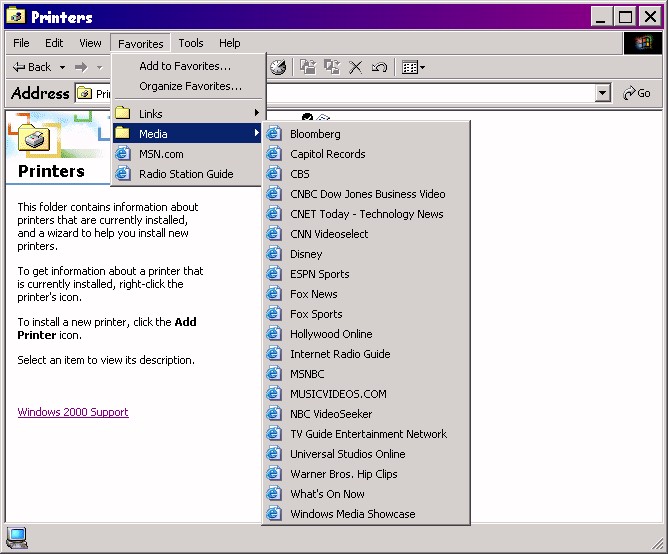Click the IE icon beside MSNBC
Viewport: 668px width, 554px height.
(x=274, y=374)
